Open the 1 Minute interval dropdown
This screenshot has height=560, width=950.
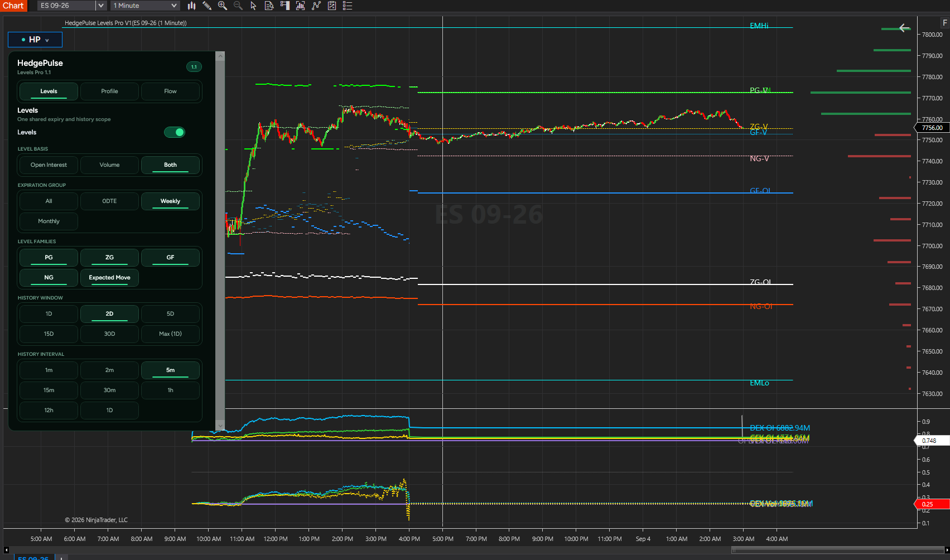145,6
